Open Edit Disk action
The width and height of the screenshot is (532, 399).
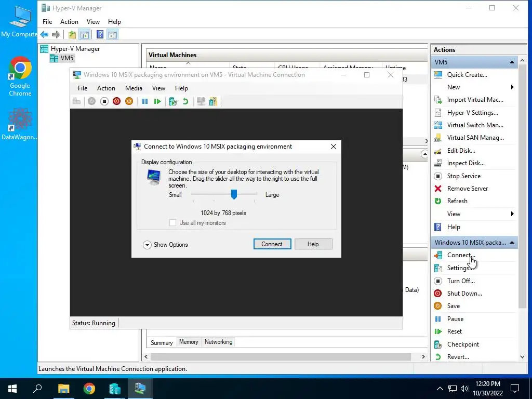[461, 151]
